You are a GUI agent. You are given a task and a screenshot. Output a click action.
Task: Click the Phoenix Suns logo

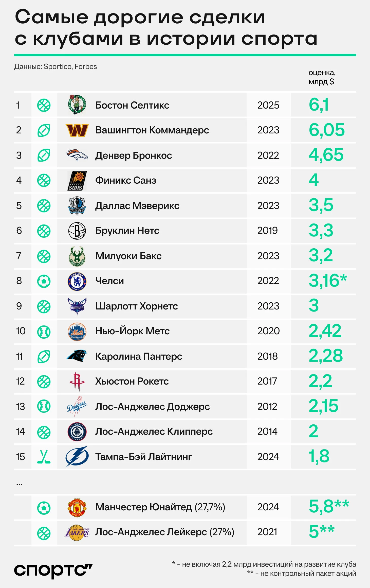pyautogui.click(x=77, y=181)
